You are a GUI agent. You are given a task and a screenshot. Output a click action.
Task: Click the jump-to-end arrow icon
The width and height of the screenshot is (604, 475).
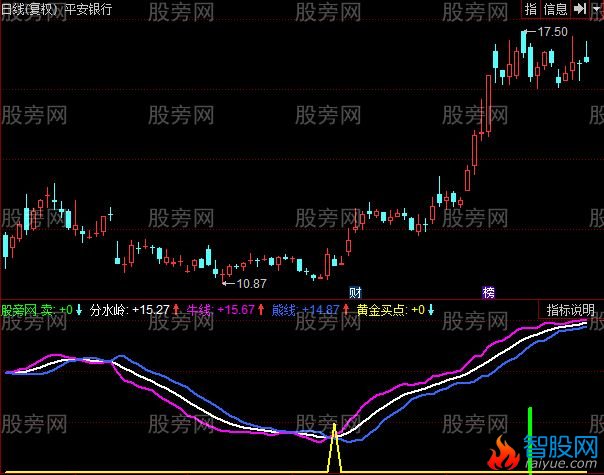(x=579, y=9)
